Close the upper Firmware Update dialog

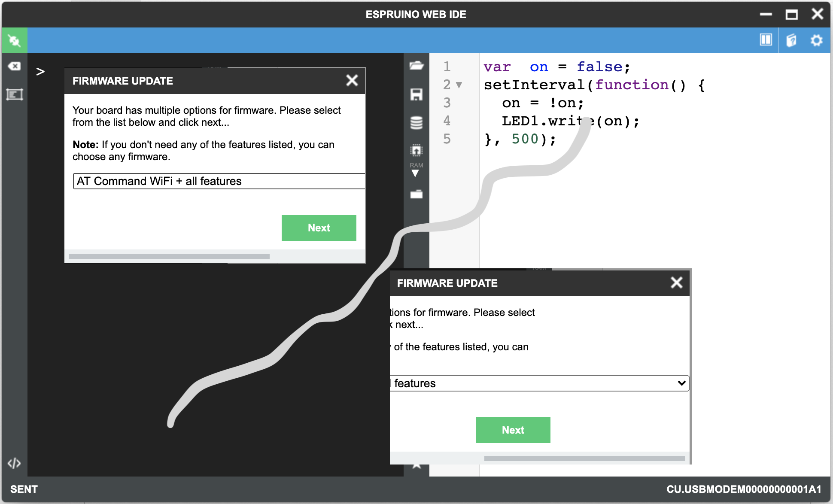tap(352, 80)
